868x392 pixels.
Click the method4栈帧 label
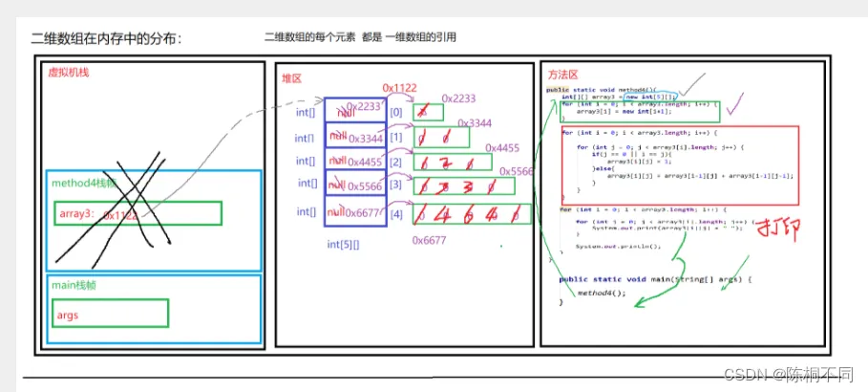[x=84, y=184]
